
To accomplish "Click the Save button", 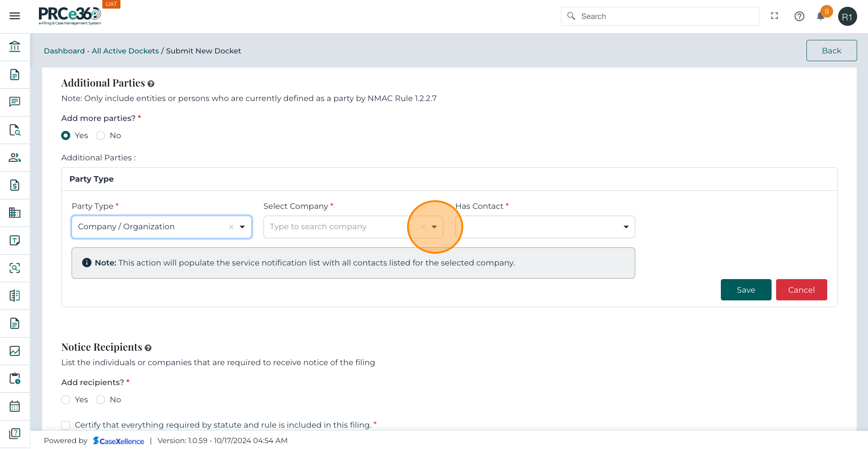I will [745, 290].
